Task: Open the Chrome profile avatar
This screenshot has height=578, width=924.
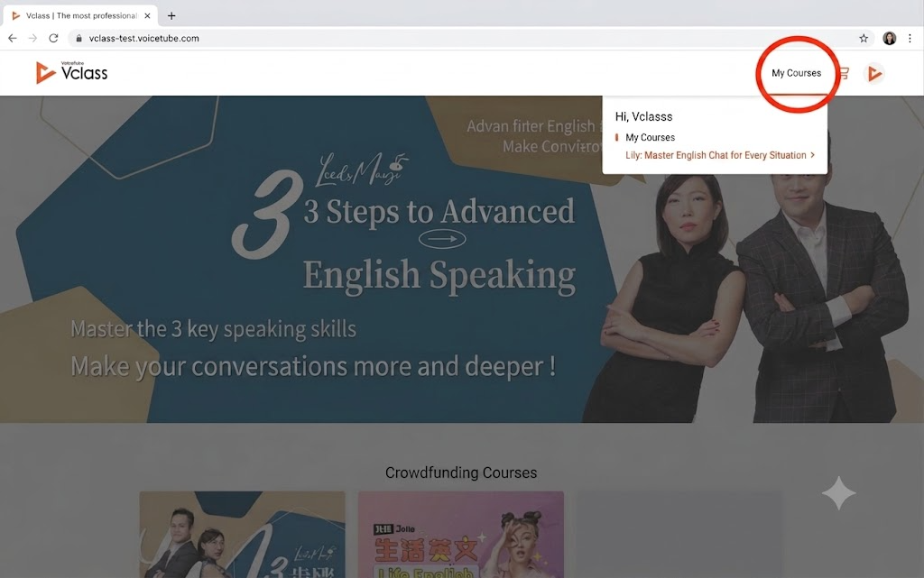Action: coord(889,38)
